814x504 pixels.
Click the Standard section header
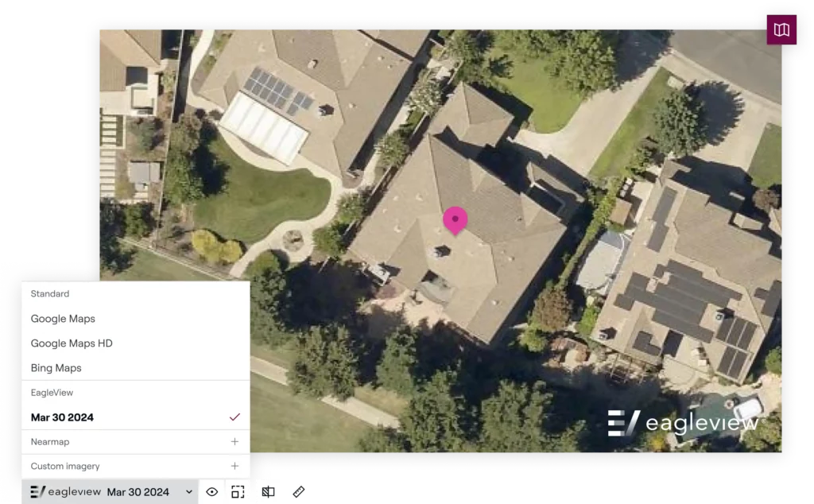tap(50, 294)
